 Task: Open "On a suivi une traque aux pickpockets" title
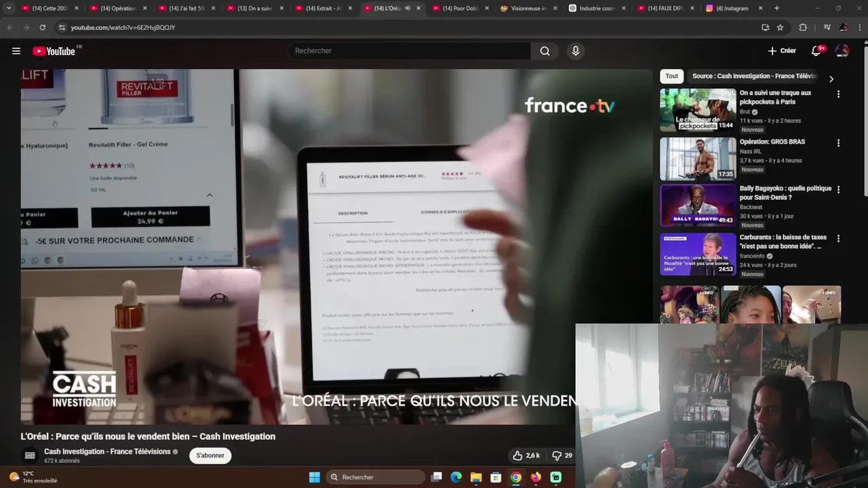tap(775, 97)
